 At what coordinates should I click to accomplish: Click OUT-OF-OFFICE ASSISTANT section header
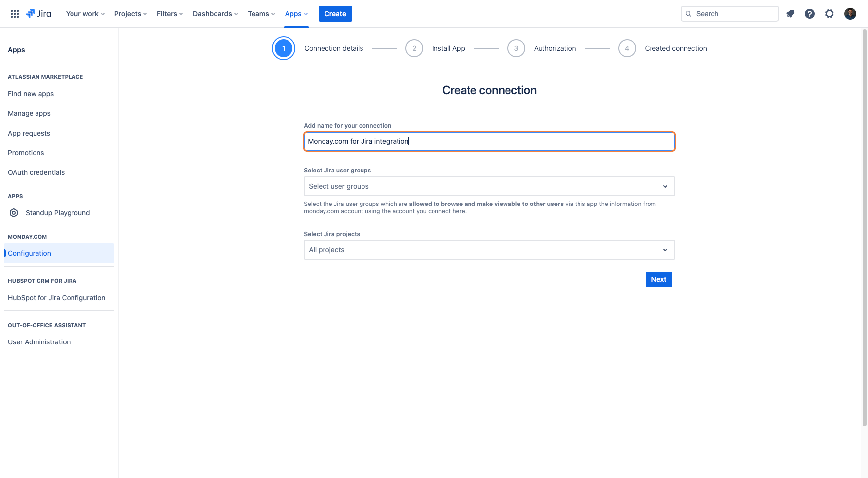click(x=47, y=325)
